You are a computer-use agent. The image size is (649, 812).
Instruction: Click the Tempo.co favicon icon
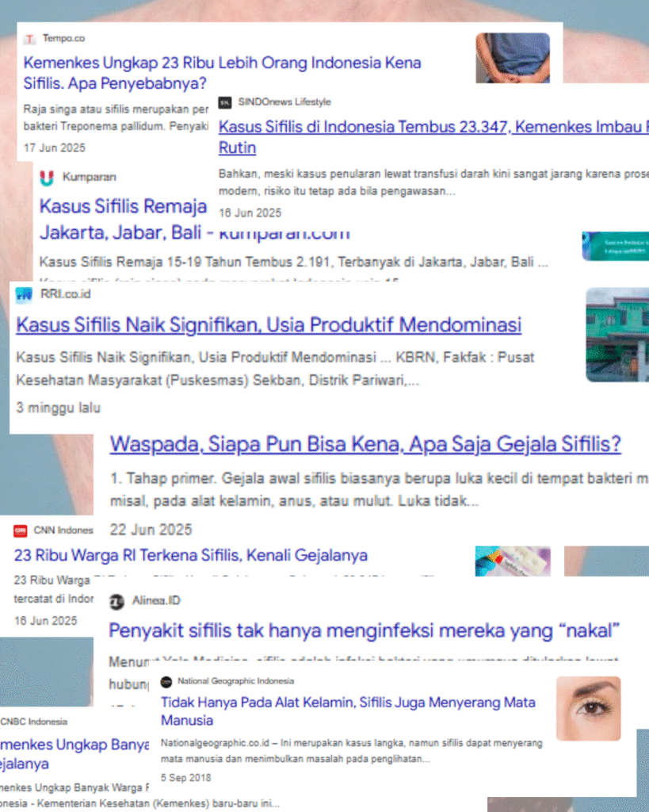30,39
